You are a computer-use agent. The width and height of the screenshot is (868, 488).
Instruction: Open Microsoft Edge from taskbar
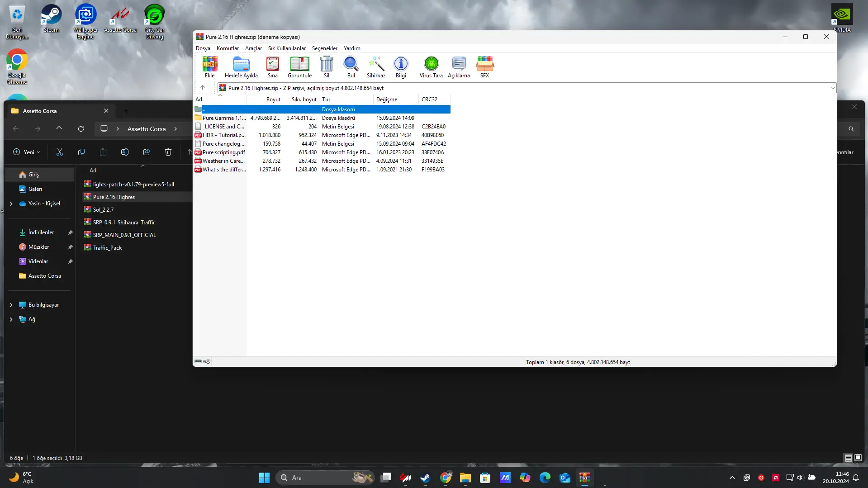click(x=545, y=478)
